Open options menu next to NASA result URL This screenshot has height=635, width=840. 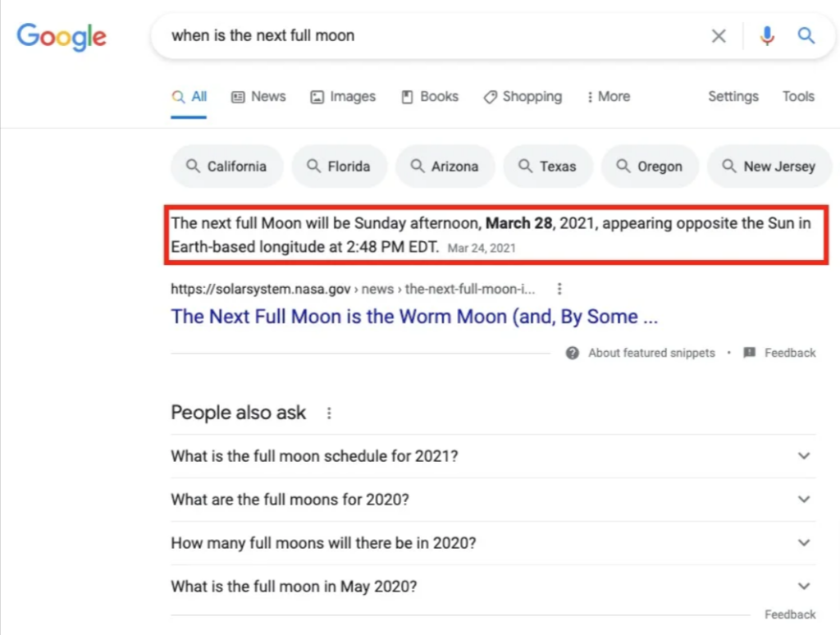click(x=559, y=290)
